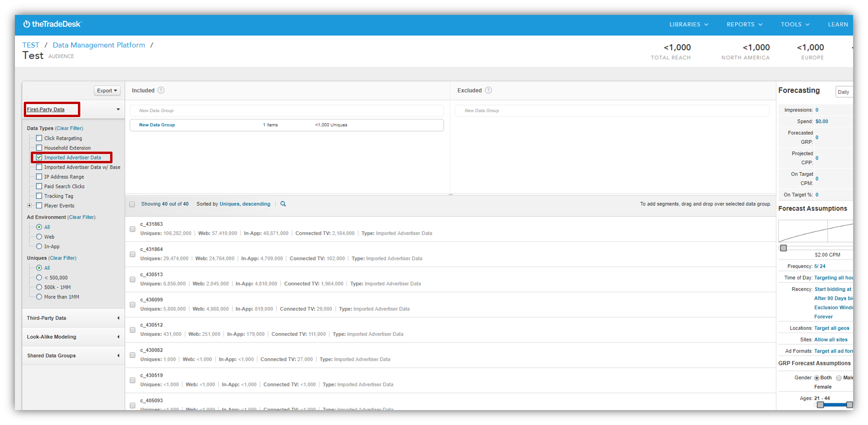Uncheck Imported Advertiser Data checkbox

coord(39,158)
